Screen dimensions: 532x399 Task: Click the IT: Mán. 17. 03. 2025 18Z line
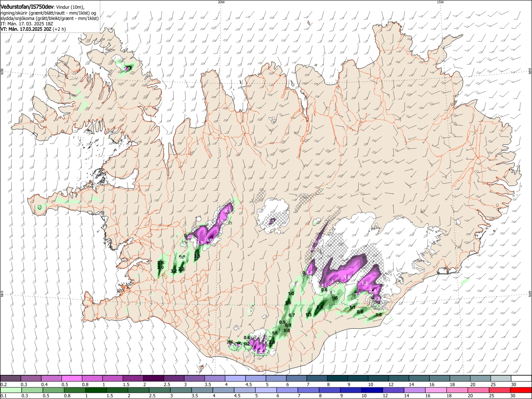tap(27, 24)
